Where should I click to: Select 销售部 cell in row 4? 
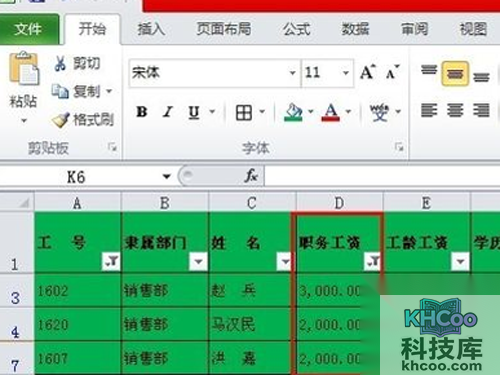pos(165,324)
